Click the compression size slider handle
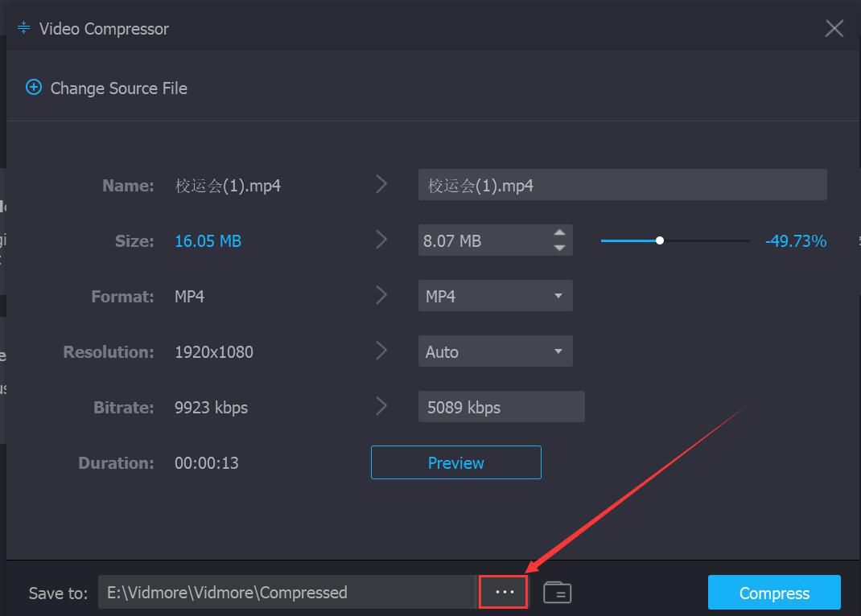This screenshot has width=861, height=616. [660, 240]
